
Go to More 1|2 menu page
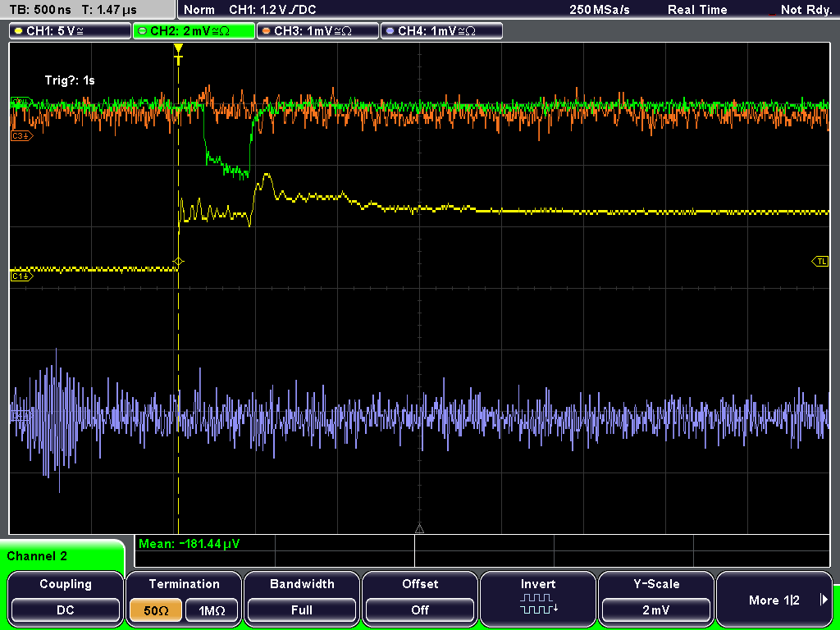[x=774, y=600]
